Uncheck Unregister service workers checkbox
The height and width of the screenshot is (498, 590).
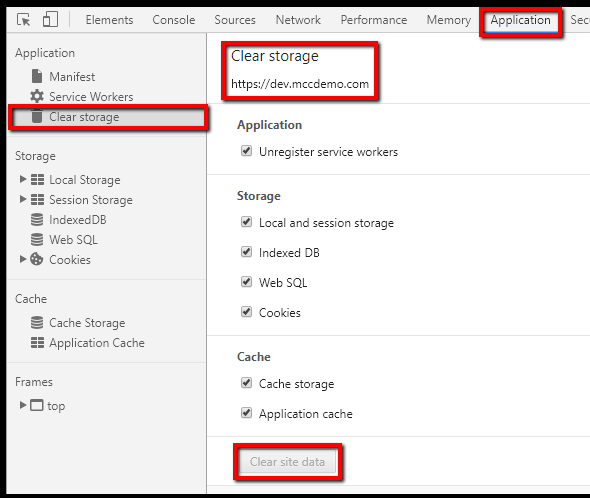(x=246, y=151)
